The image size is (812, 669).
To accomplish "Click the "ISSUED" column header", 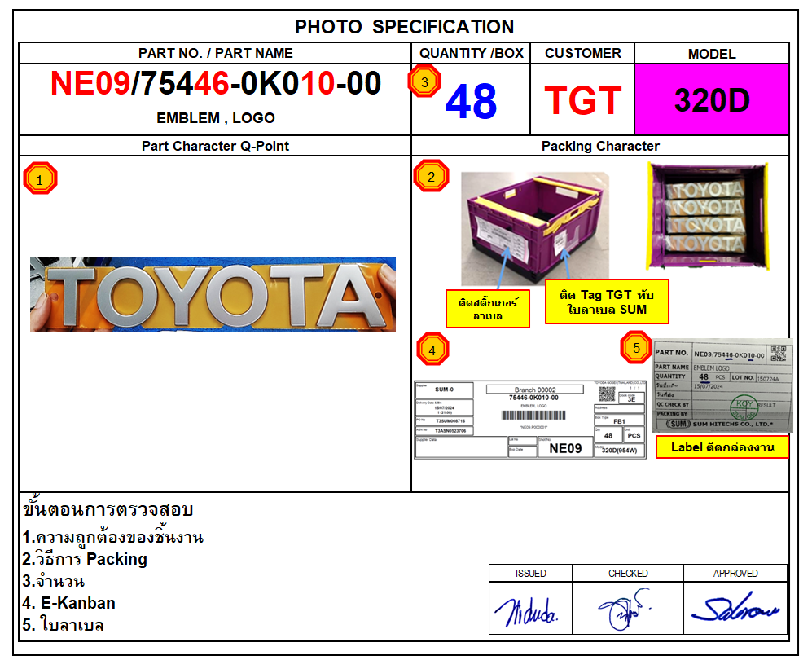I will [531, 573].
